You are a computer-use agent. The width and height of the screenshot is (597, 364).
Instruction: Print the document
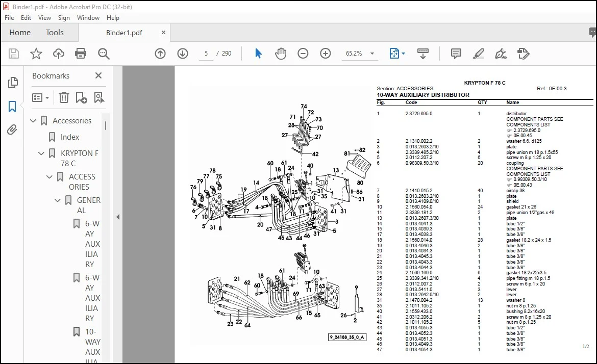pos(81,54)
